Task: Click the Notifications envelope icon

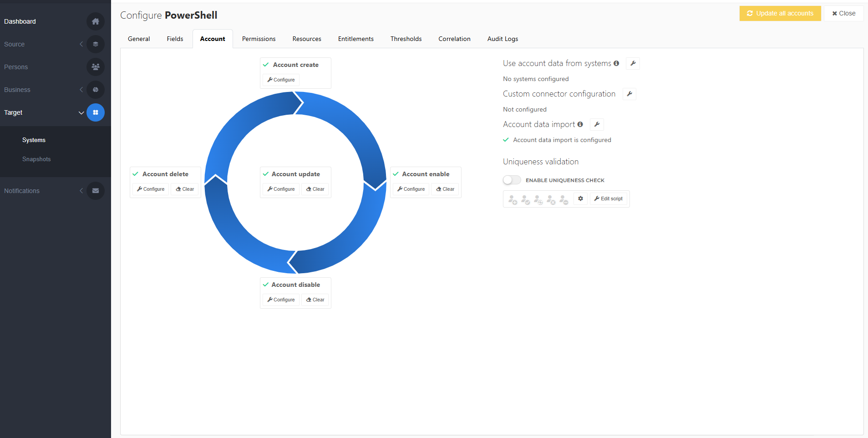Action: tap(96, 191)
